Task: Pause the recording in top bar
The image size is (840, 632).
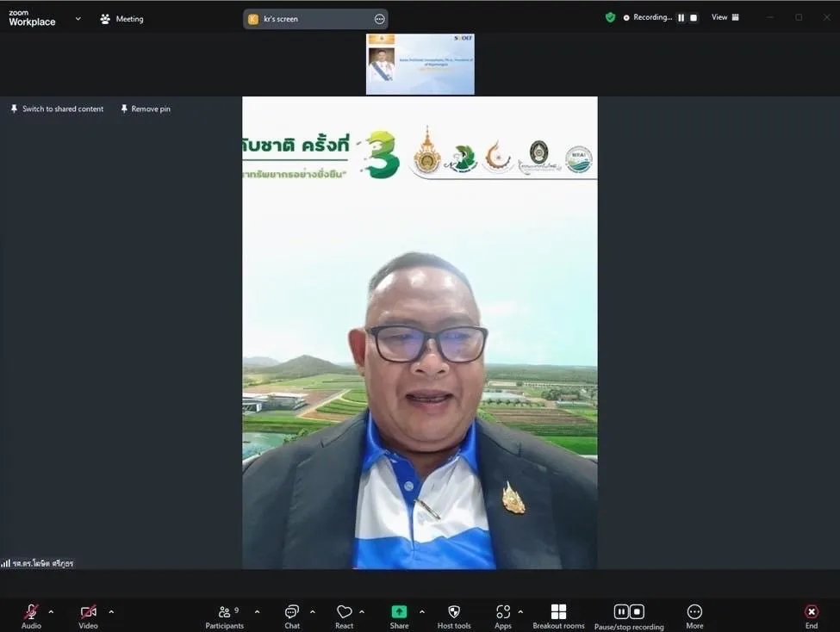Action: (x=681, y=17)
